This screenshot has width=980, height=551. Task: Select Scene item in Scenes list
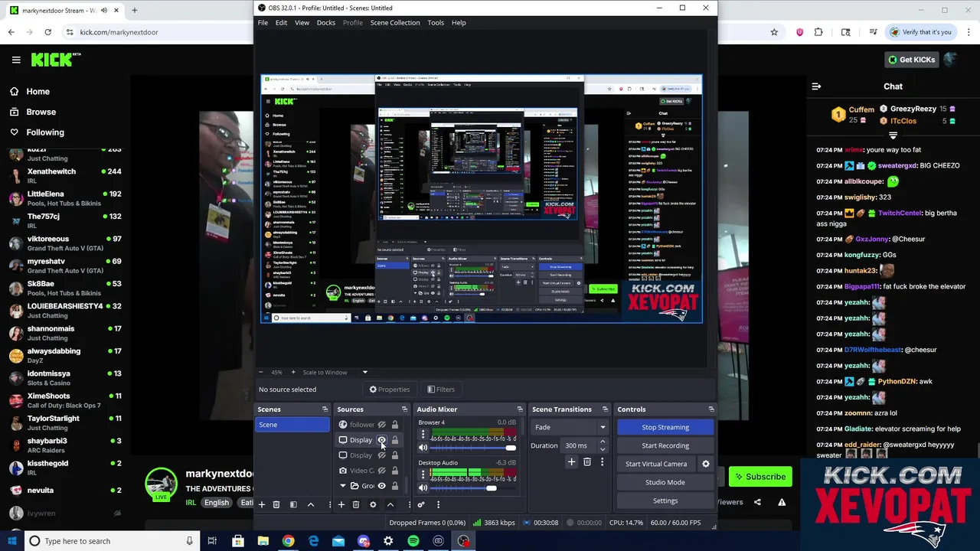tap(292, 425)
